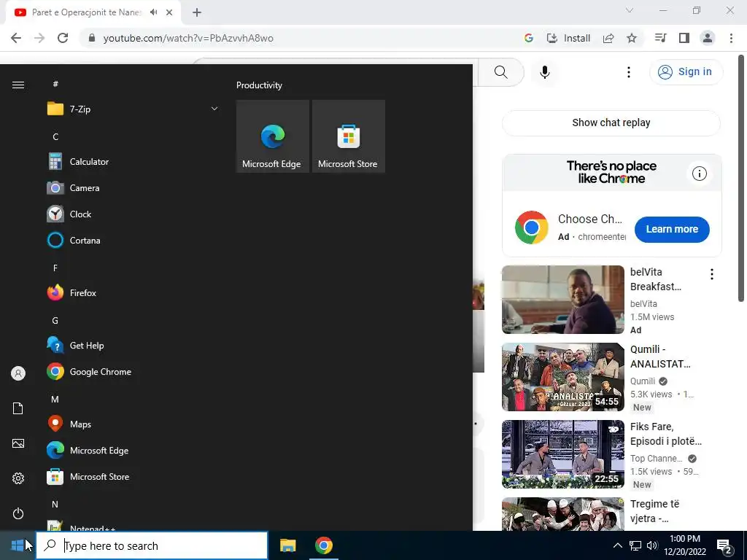Click the Windows Start button

(x=18, y=545)
